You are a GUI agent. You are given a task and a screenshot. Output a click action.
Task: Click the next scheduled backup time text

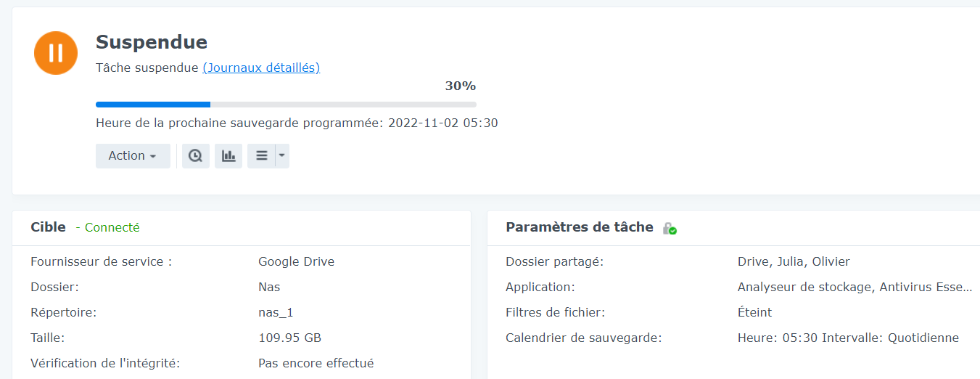tap(297, 123)
